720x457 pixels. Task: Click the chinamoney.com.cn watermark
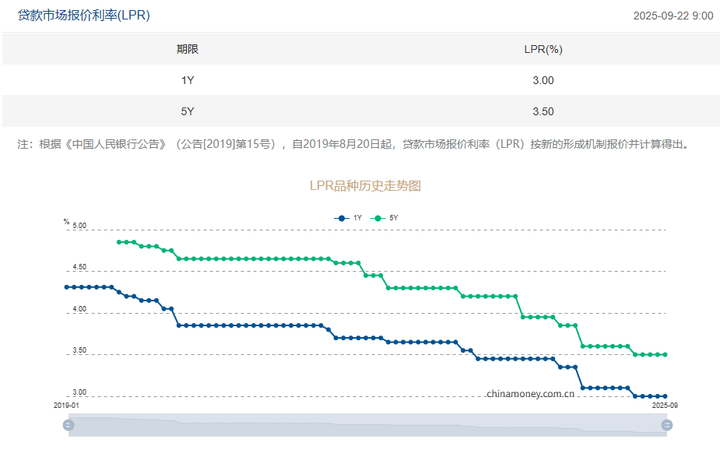point(530,393)
